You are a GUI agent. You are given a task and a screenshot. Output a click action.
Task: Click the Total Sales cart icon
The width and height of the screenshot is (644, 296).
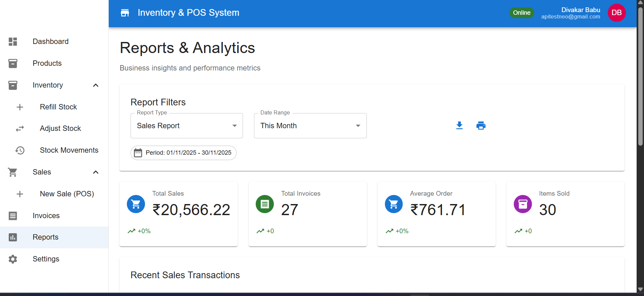click(x=136, y=204)
